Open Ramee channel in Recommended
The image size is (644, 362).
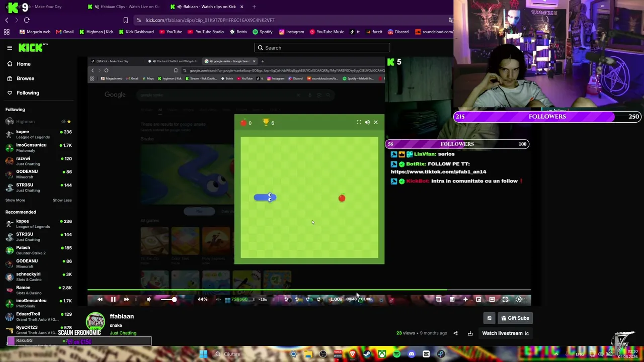coord(38,290)
